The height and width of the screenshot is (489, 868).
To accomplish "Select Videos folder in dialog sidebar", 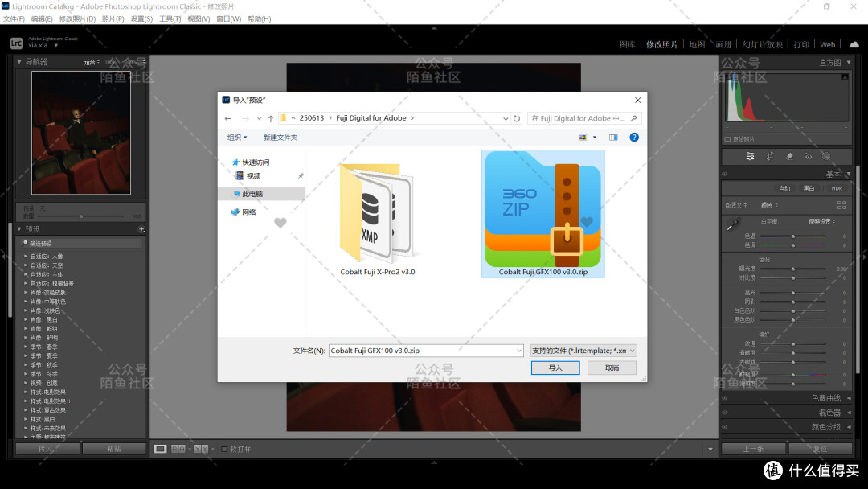I will click(x=248, y=175).
